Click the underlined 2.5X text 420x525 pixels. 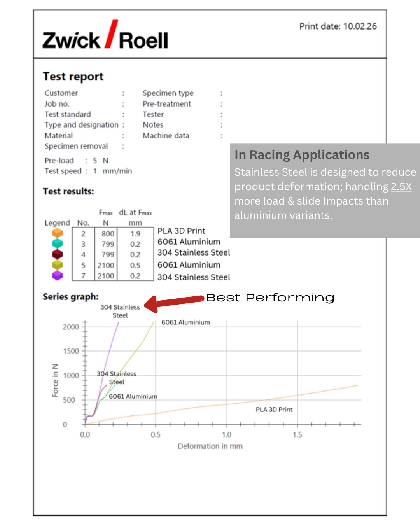coord(401,187)
